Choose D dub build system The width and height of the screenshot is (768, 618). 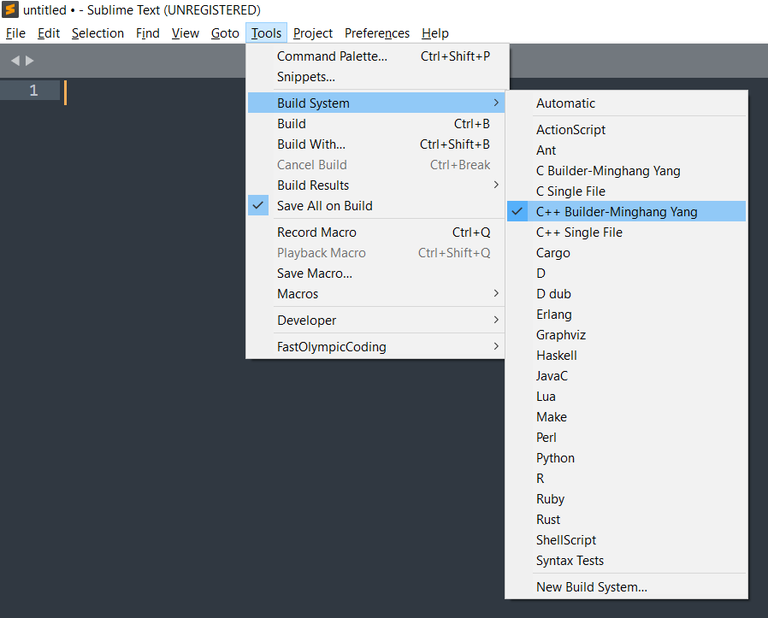pyautogui.click(x=626, y=294)
